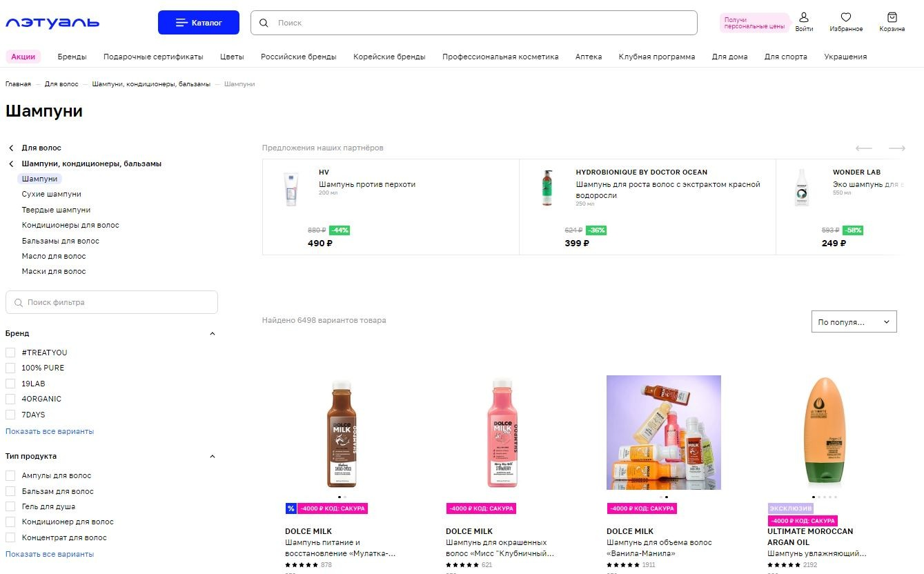Select Твердые шампуни category
The height and width of the screenshot is (574, 924).
[x=56, y=210]
